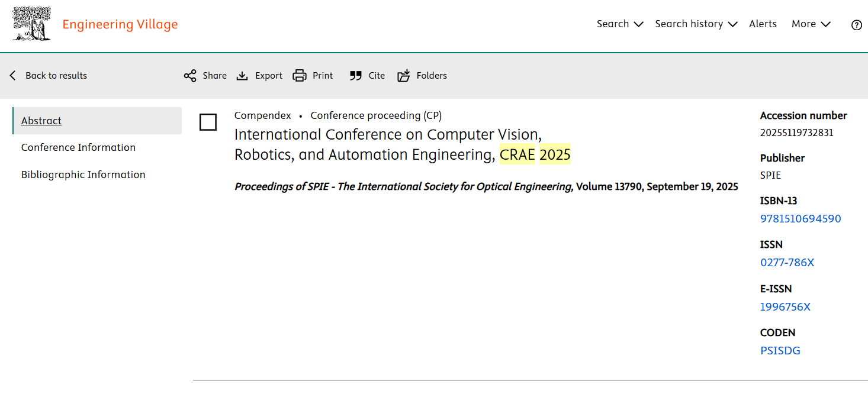Expand the Search history dropdown
The image size is (868, 394).
696,24
